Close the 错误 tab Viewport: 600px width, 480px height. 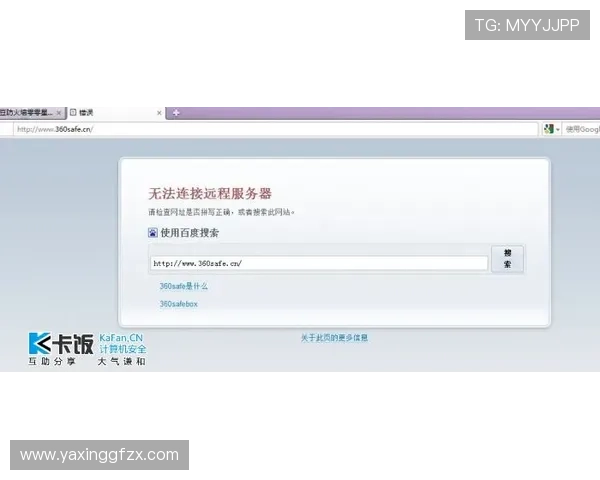click(x=159, y=113)
